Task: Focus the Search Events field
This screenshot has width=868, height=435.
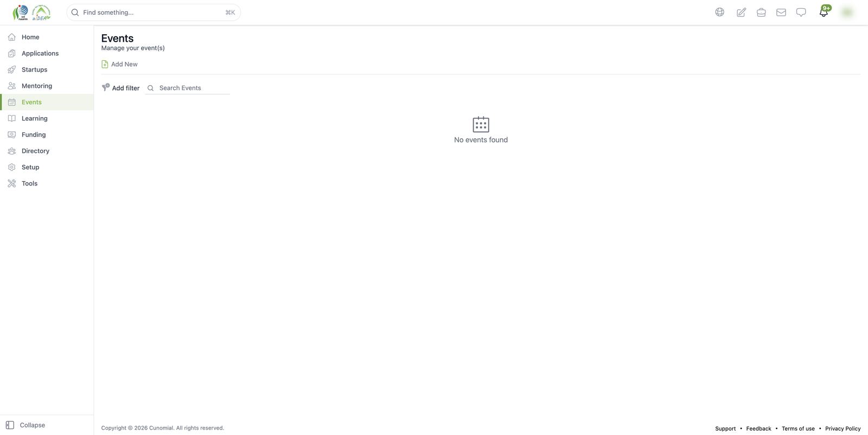Action: (x=187, y=88)
